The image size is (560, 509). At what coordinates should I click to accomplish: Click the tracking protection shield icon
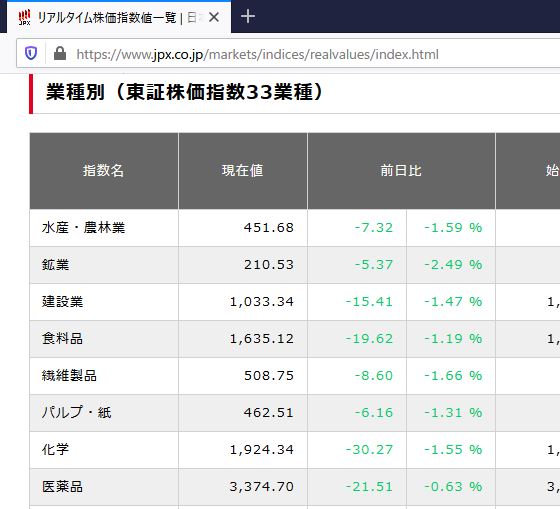(x=31, y=54)
